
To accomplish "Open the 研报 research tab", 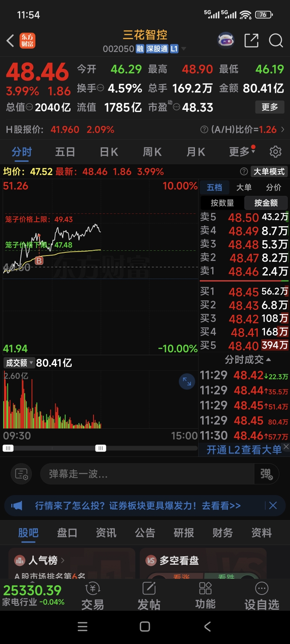I will pos(184,533).
